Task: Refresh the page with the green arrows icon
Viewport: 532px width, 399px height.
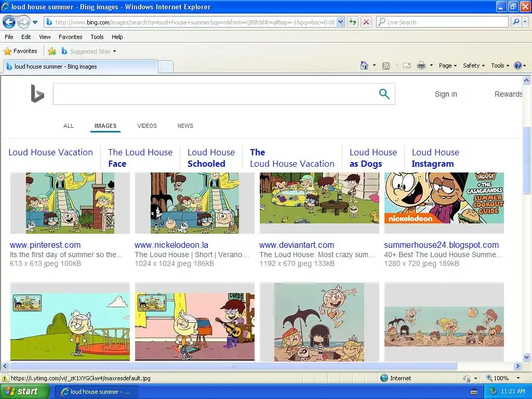Action: [x=353, y=22]
